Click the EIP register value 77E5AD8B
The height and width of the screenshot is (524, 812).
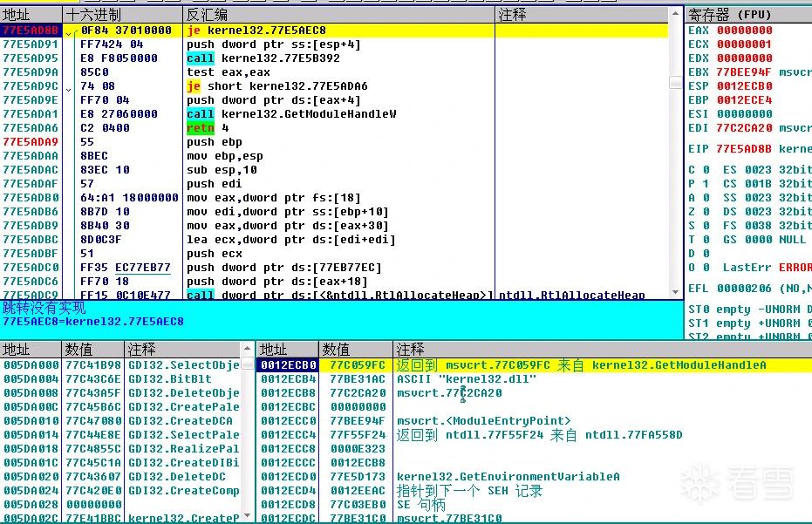(745, 149)
